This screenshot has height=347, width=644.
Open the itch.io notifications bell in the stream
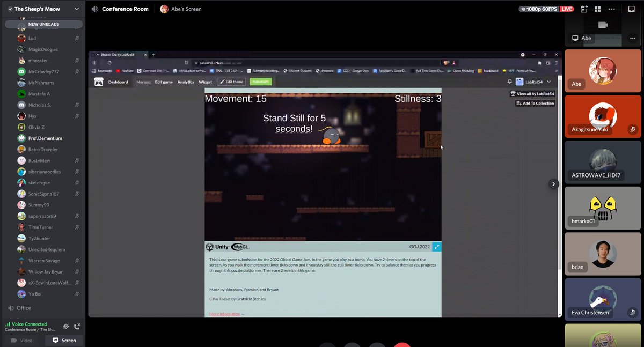pyautogui.click(x=509, y=82)
